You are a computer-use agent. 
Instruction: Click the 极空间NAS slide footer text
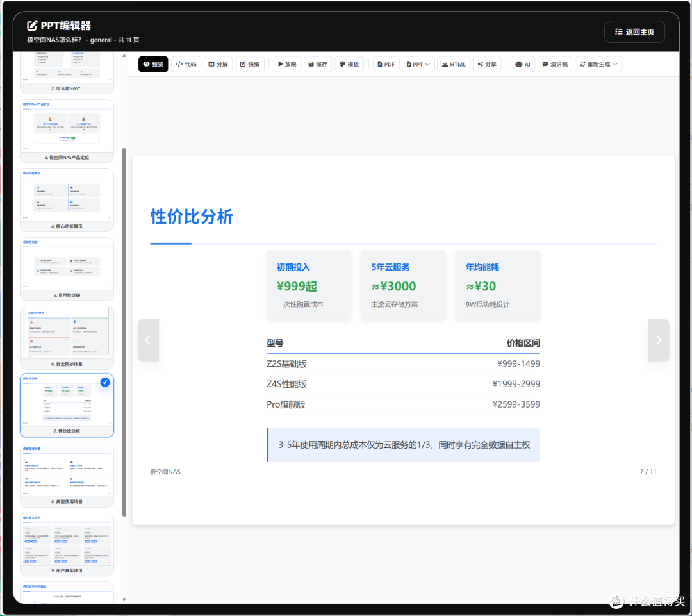[x=165, y=472]
